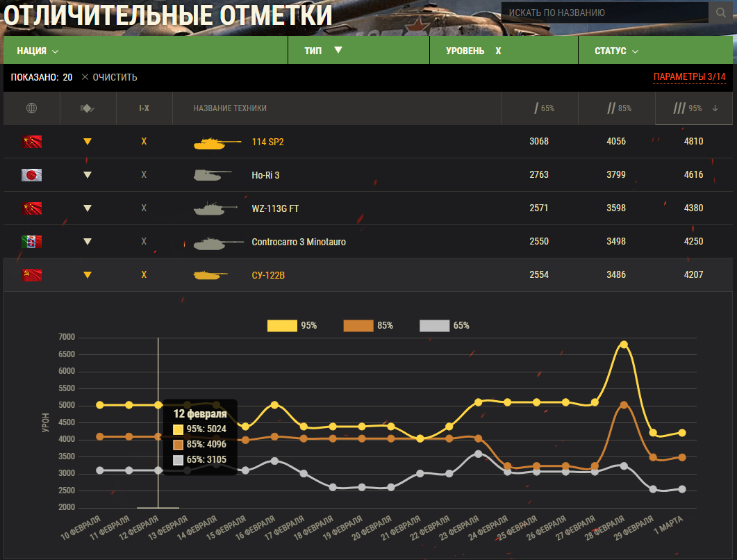Click the 95% point on 1 марта
The image size is (737, 560).
[682, 433]
